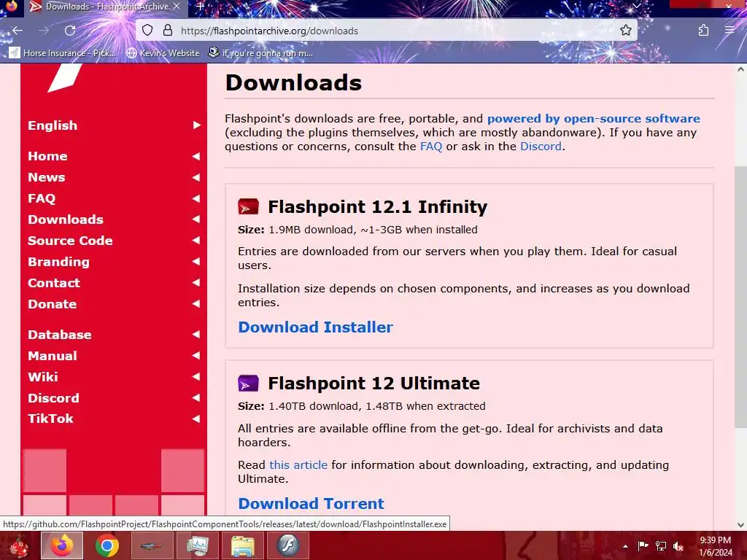Click the Flashpoint 12 Ultimate heading

click(x=374, y=384)
